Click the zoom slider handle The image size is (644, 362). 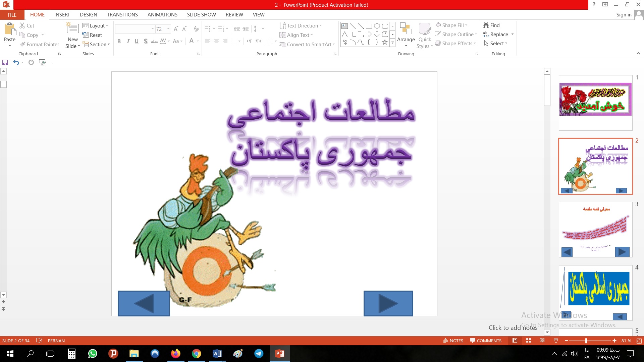pyautogui.click(x=586, y=341)
